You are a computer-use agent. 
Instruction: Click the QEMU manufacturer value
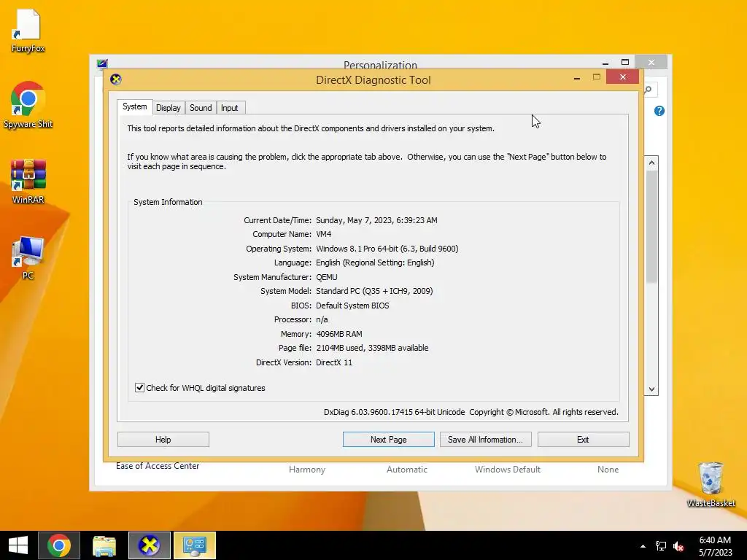[x=326, y=277]
